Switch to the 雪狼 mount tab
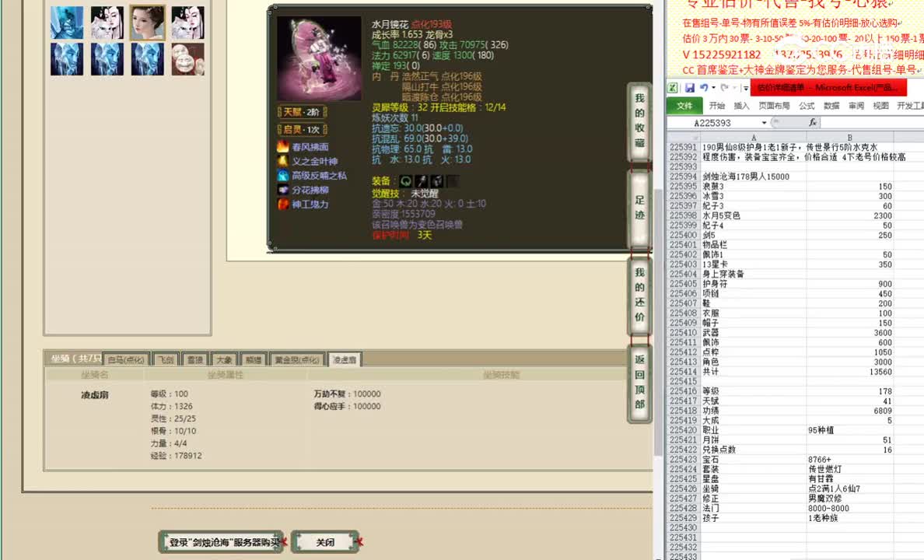924x560 pixels. click(x=195, y=359)
